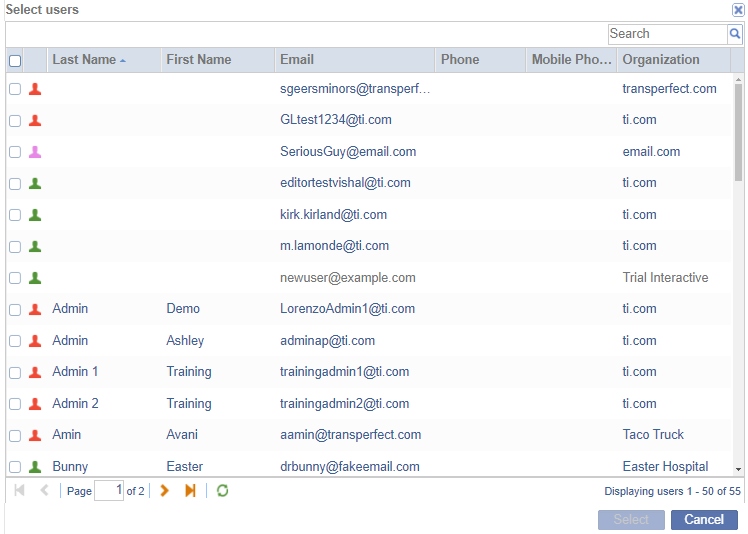Viewport: 748px width, 534px height.
Task: Click the Bunny last name cell
Action: point(70,467)
